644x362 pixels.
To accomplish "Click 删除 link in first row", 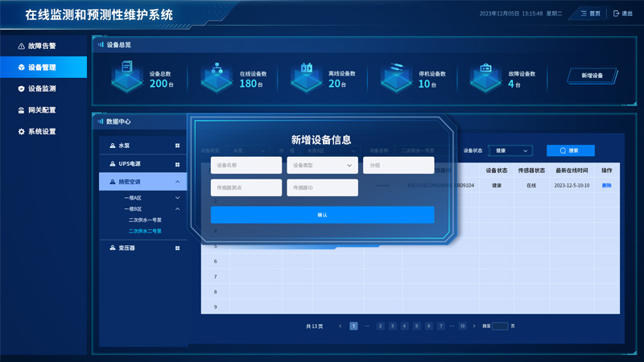I will pos(607,186).
